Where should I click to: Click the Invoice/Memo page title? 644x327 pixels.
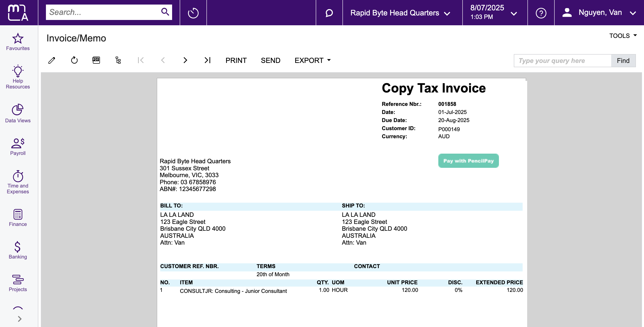pos(76,38)
